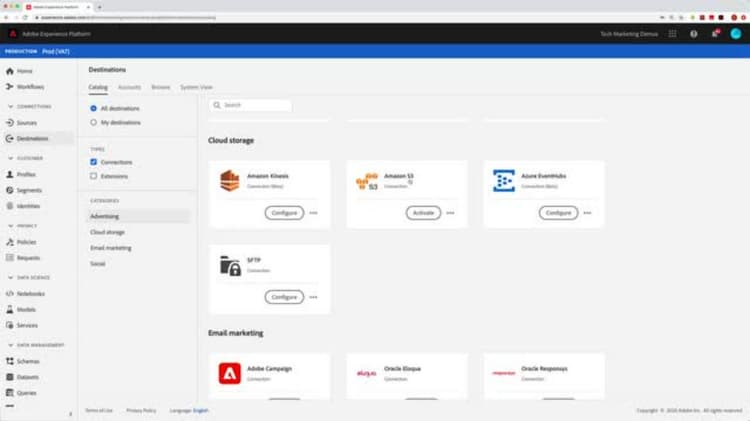Click the Amazon S3 card logo
The image size is (750, 421).
coord(367,181)
